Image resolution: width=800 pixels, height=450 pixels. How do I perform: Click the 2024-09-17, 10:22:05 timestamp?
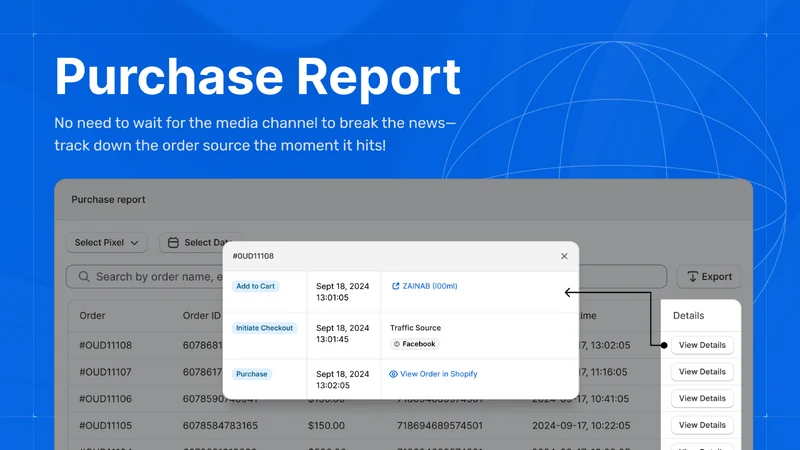pyautogui.click(x=581, y=425)
